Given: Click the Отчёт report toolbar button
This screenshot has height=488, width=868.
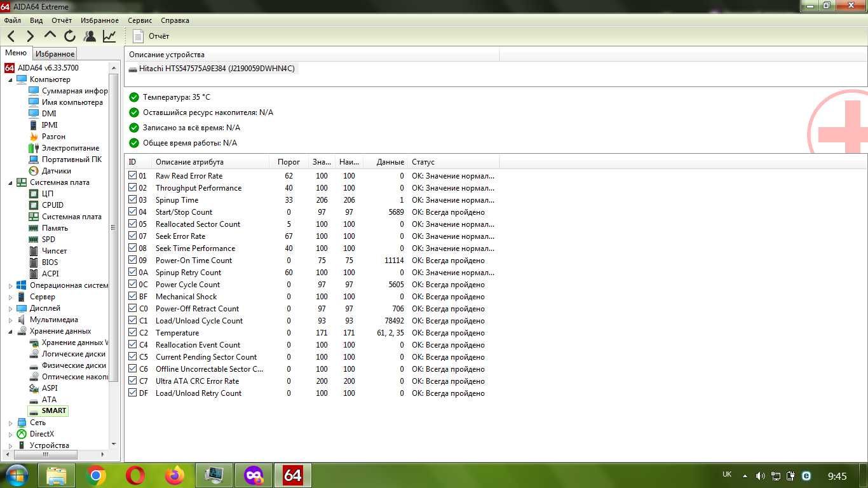Looking at the screenshot, I should tap(151, 36).
